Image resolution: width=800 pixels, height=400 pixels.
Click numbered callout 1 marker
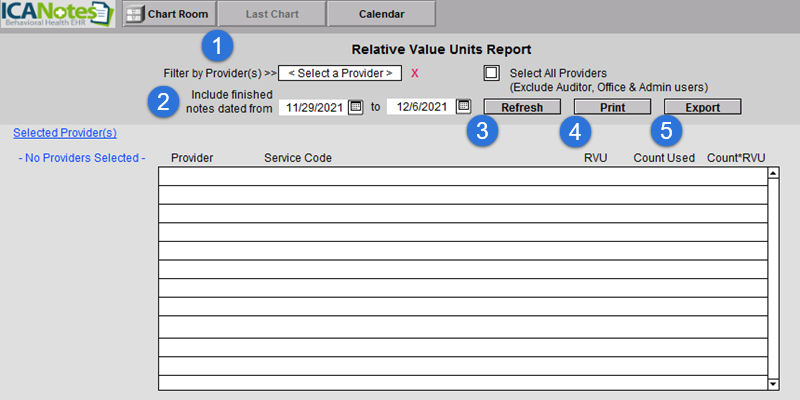coord(217,44)
